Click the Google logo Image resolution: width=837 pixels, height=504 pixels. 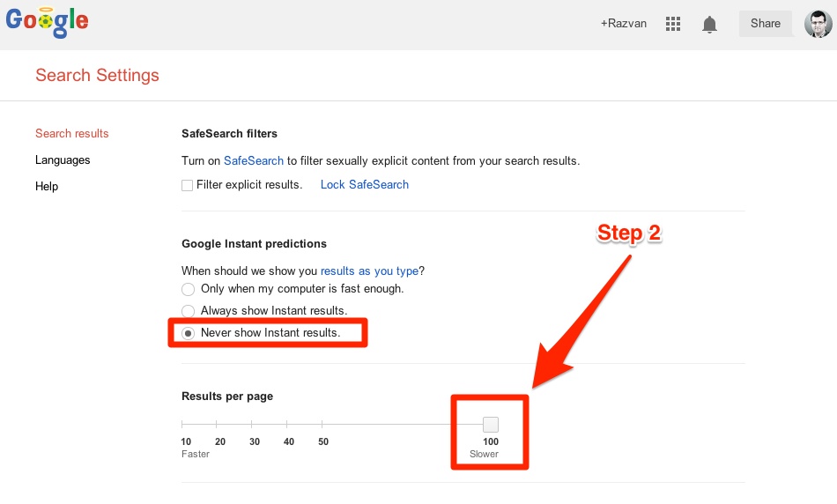[47, 22]
